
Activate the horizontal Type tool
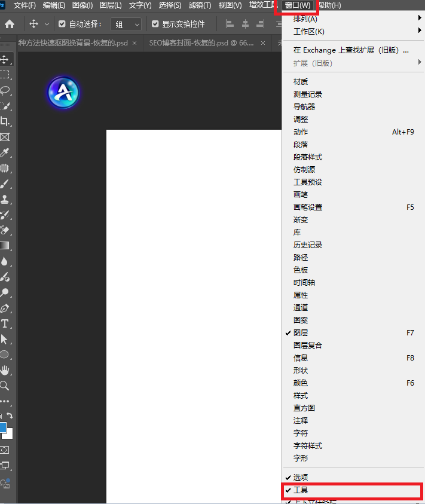[5, 323]
